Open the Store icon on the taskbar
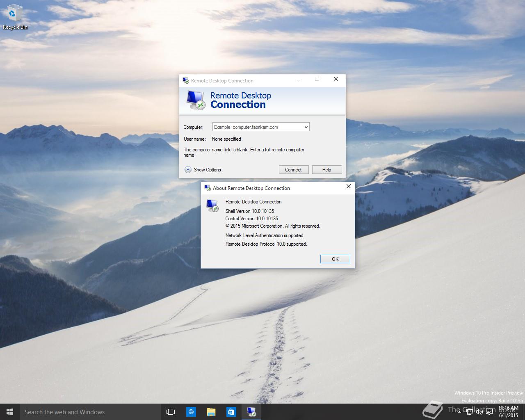This screenshot has height=420, width=525. pos(231,412)
